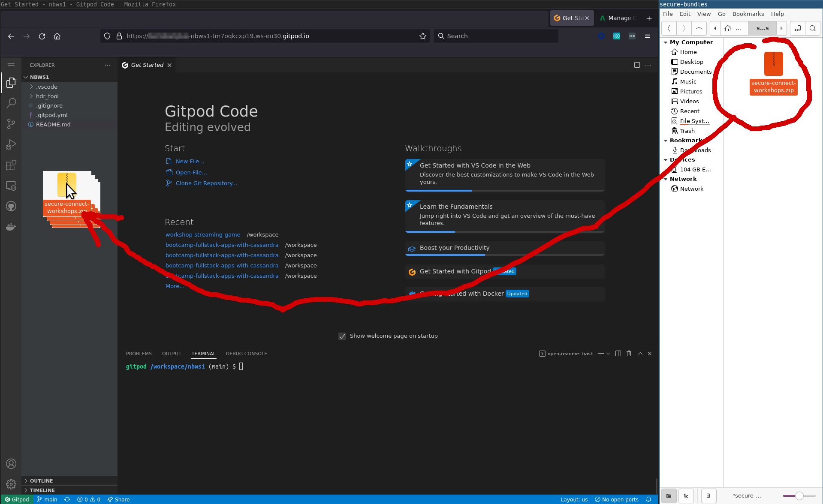Viewport: 823px width, 504px height.
Task: Switch to DEBUG CONSOLE tab
Action: point(246,354)
